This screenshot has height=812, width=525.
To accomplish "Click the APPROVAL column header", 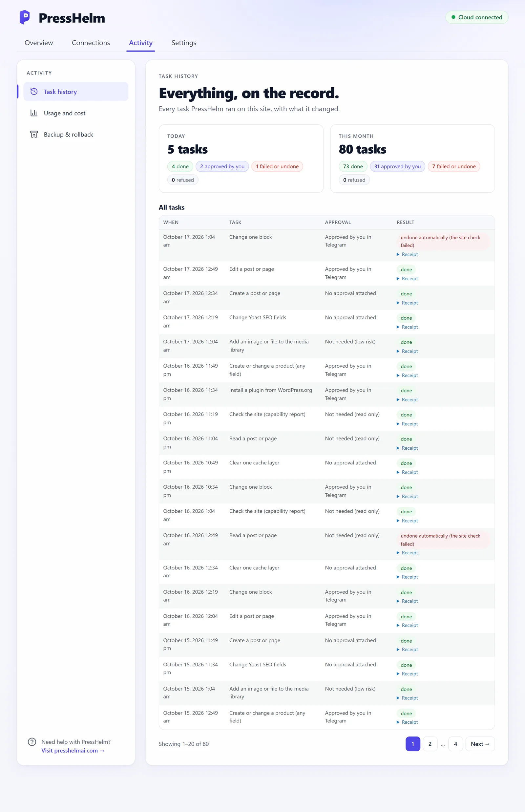I will click(x=338, y=222).
